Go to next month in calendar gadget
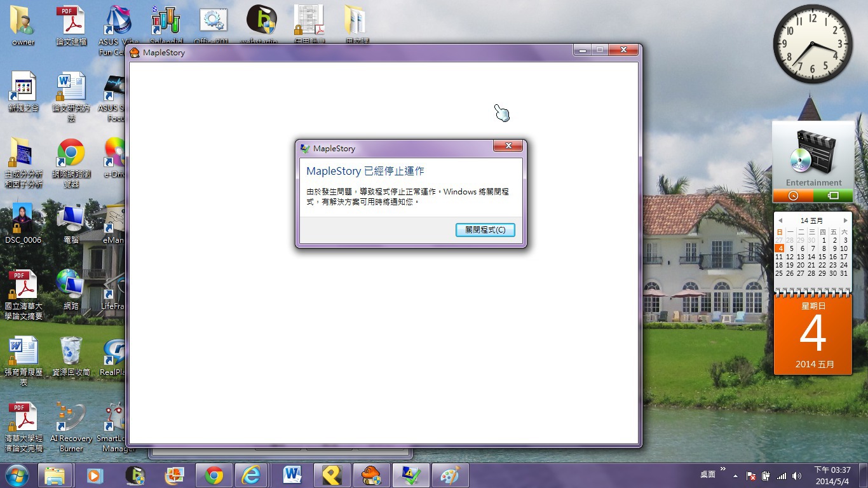868x488 pixels. 845,220
